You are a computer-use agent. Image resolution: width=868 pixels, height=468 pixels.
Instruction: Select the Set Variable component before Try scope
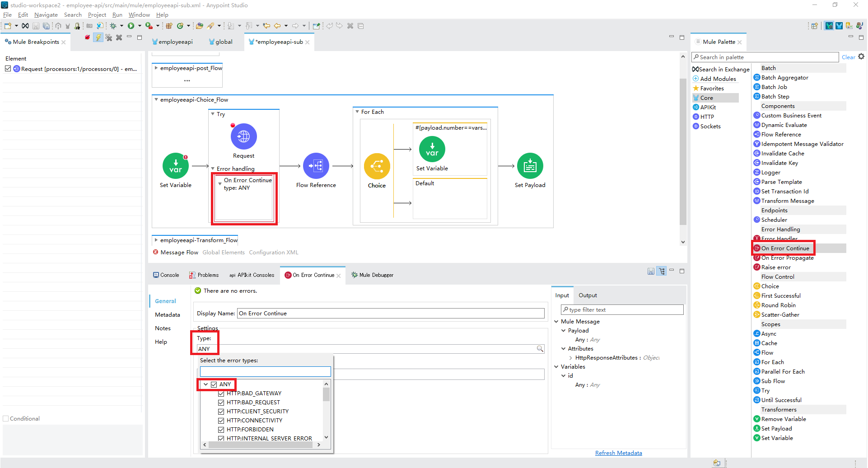click(176, 166)
